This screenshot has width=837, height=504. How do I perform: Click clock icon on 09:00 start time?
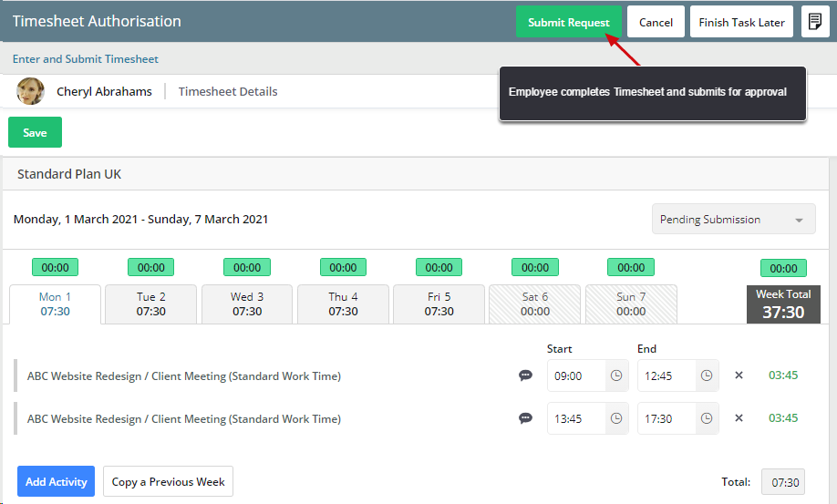tap(617, 375)
